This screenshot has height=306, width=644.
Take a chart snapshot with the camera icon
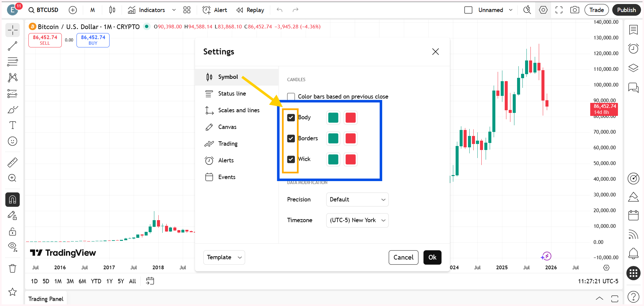(x=575, y=10)
